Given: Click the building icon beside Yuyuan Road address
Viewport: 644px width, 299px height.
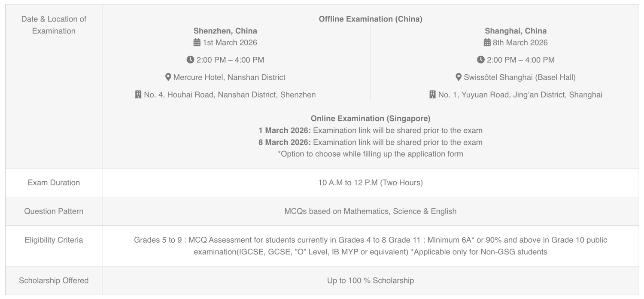Looking at the screenshot, I should 432,95.
